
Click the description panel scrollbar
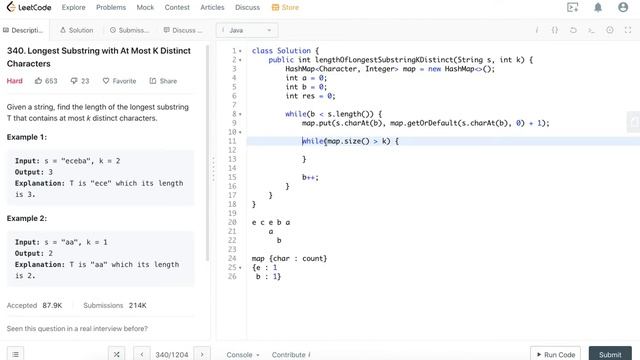tap(207, 153)
